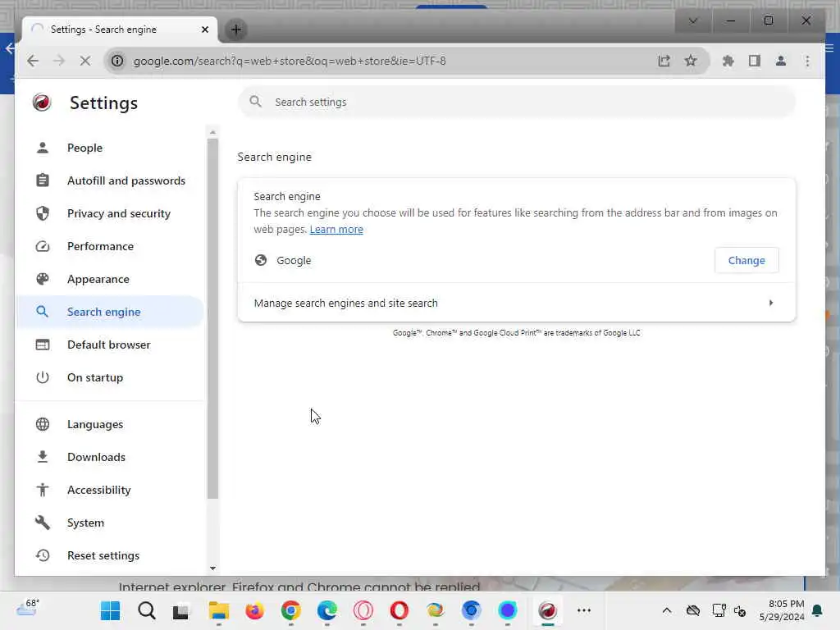The width and height of the screenshot is (840, 630).
Task: Open the Appearance settings page
Action: (110, 279)
